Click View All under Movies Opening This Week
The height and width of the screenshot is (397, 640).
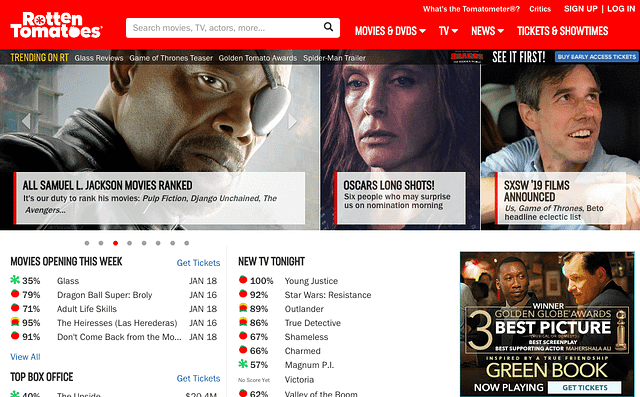coord(25,357)
